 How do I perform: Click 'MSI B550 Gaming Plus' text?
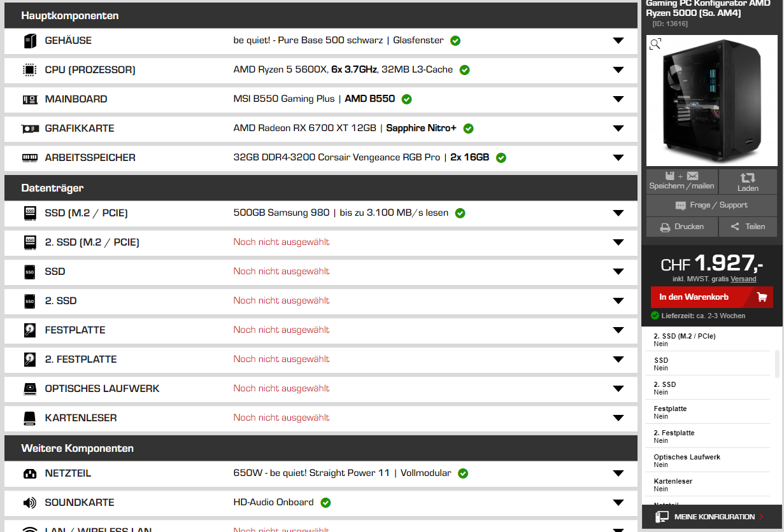(x=284, y=99)
